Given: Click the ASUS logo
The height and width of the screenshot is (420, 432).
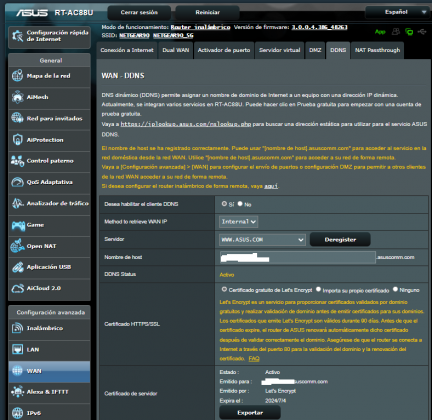Looking at the screenshot, I should (x=32, y=13).
